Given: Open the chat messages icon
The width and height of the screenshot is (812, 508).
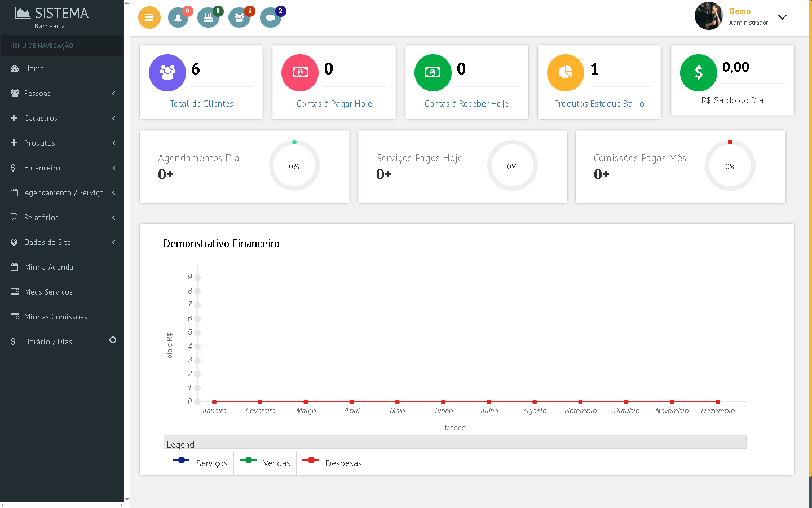Looking at the screenshot, I should [271, 17].
